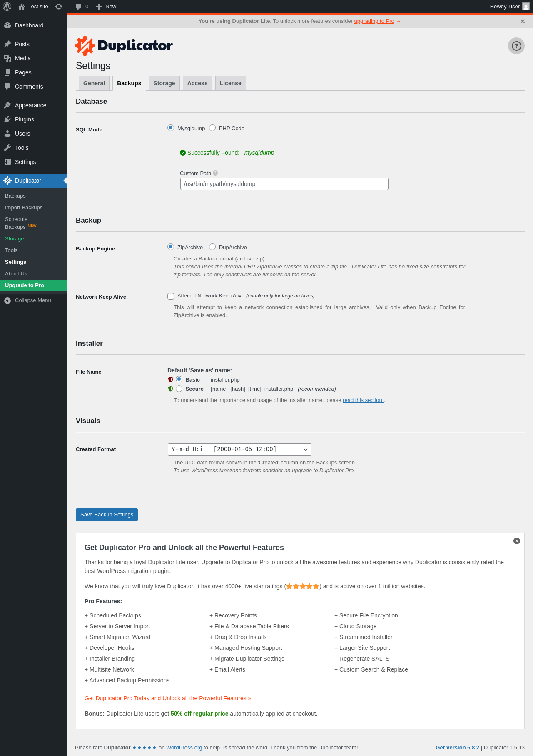Screen dimensions: 533x756
Task: Open the New content menu
Action: 106,7
